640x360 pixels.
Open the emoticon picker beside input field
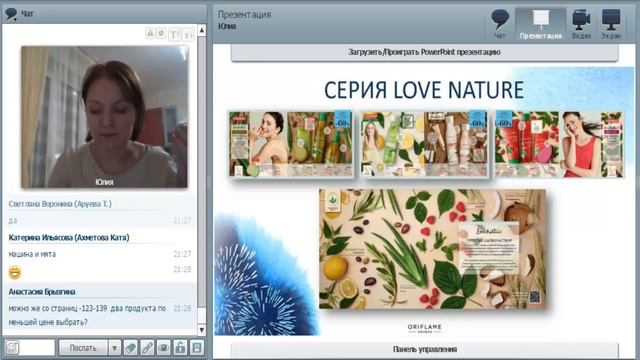coord(12,348)
